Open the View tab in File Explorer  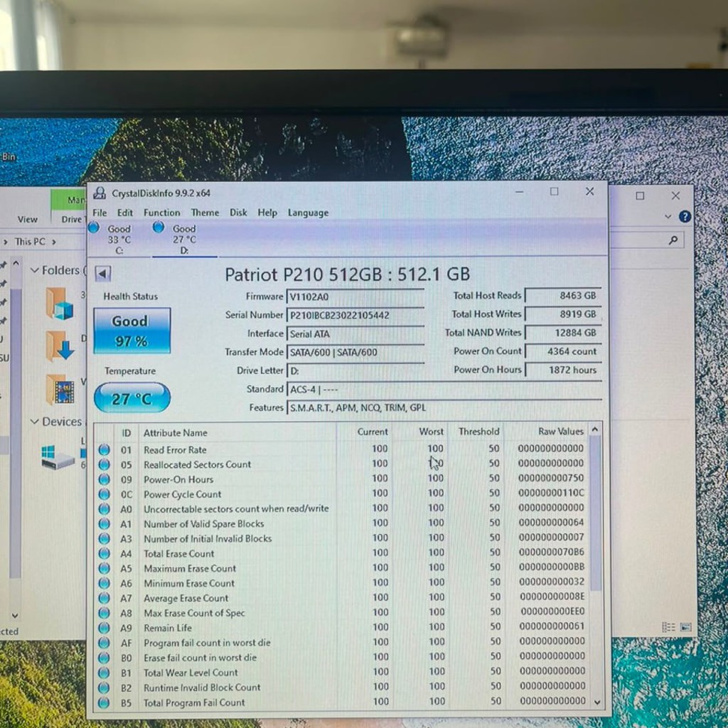(x=28, y=219)
